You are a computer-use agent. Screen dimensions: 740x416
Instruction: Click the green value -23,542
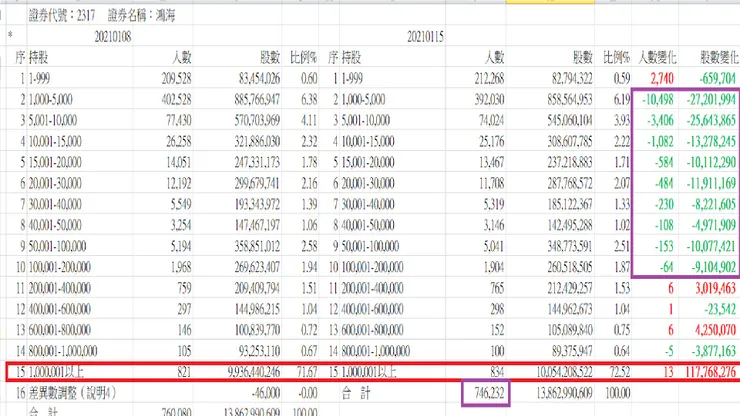tap(720, 309)
